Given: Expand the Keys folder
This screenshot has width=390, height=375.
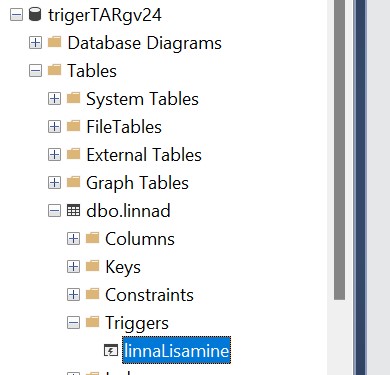Looking at the screenshot, I should click(73, 267).
